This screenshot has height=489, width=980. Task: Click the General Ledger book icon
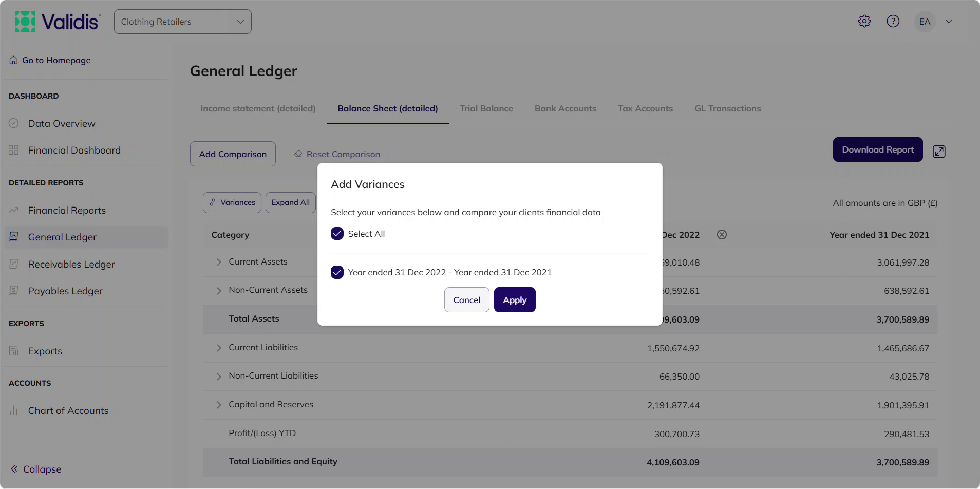point(14,237)
